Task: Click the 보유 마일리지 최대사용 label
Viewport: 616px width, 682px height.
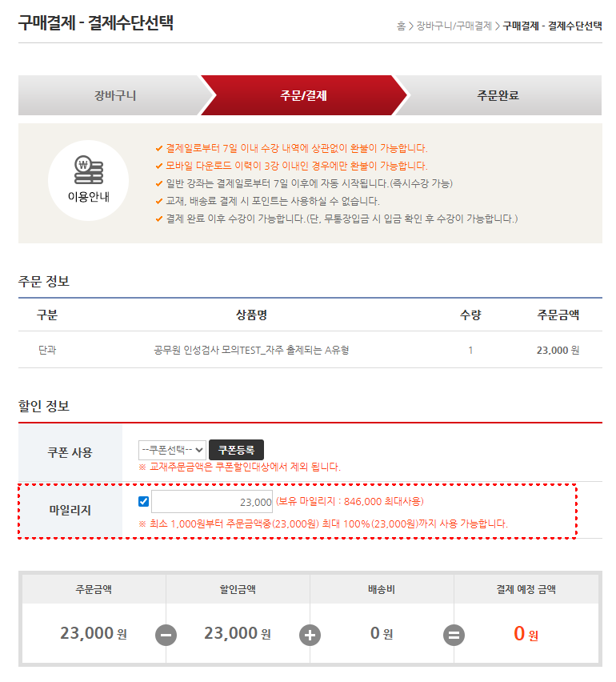Action: (350, 502)
